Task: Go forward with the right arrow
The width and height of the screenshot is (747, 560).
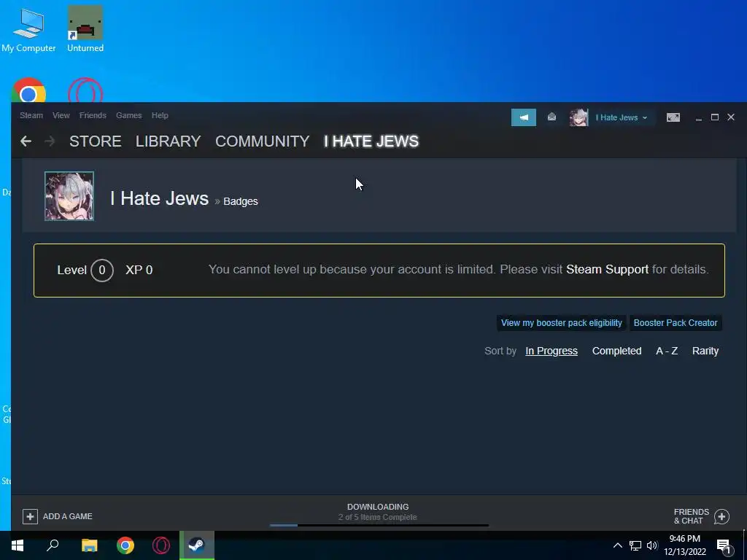Action: coord(50,141)
